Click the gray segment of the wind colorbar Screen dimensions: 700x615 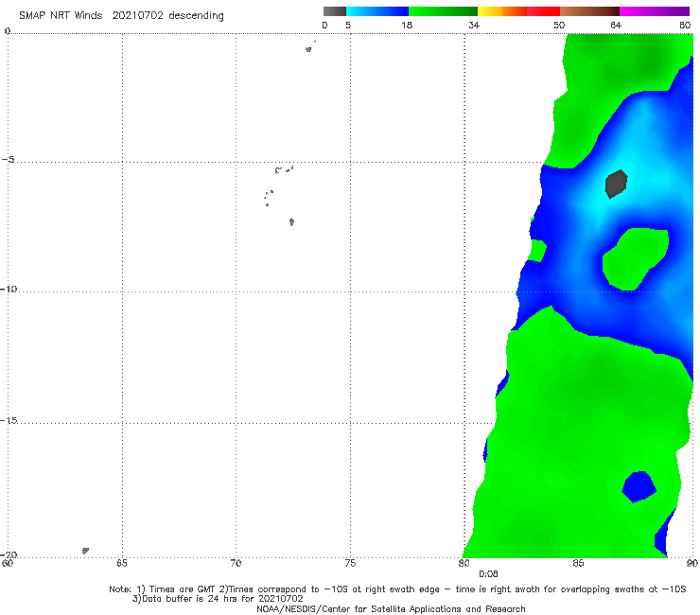click(x=334, y=11)
